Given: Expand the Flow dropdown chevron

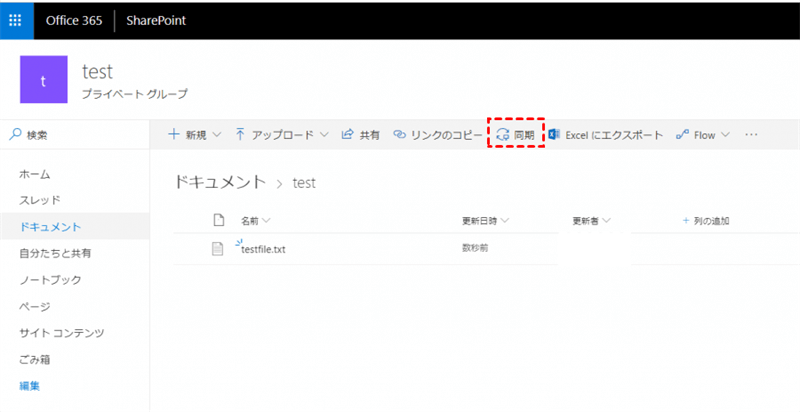Looking at the screenshot, I should 725,135.
